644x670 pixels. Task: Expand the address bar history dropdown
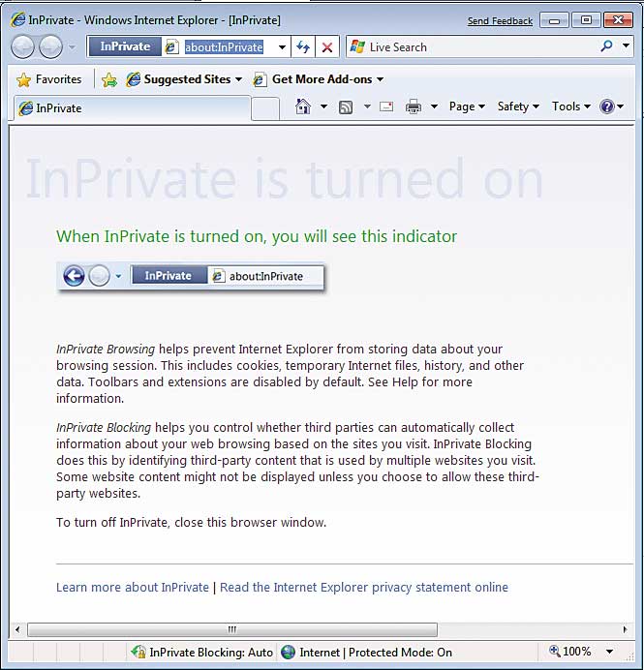point(282,47)
